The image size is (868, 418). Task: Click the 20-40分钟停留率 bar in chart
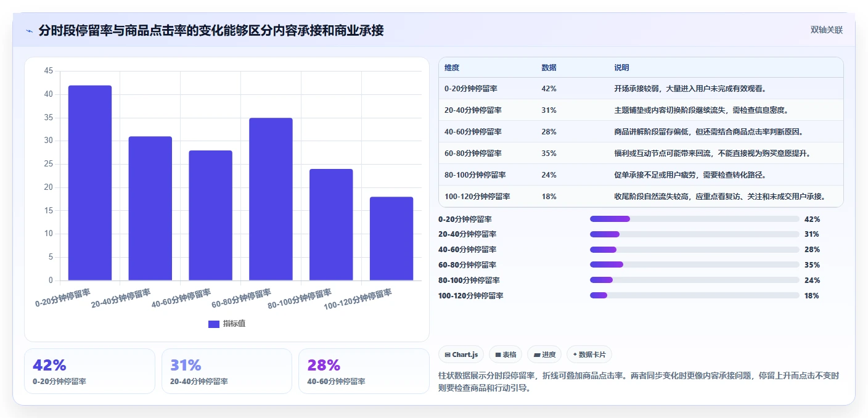coord(150,208)
